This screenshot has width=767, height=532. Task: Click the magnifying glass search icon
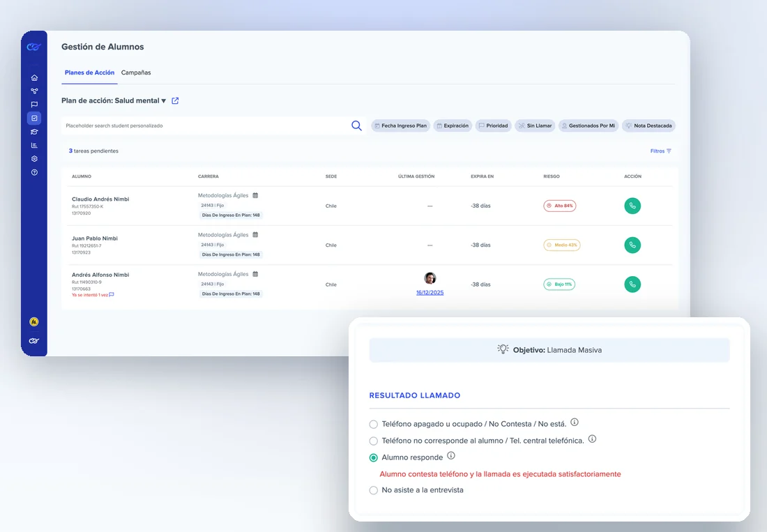pyautogui.click(x=356, y=126)
